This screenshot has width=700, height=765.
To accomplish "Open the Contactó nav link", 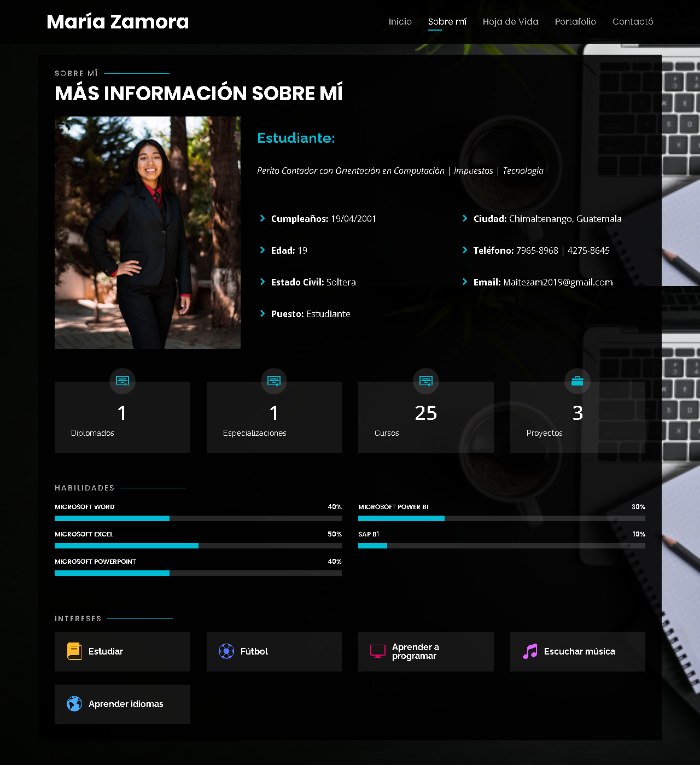I will coord(633,22).
